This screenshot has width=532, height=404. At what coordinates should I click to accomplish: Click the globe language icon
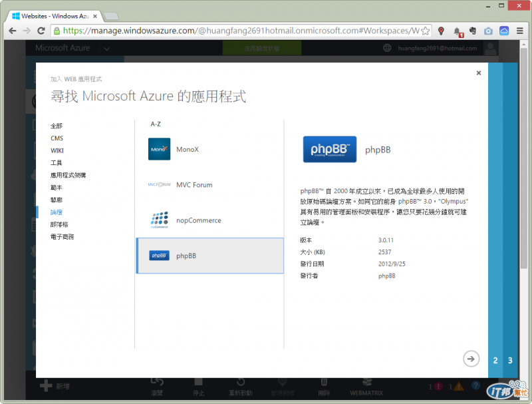coord(387,48)
